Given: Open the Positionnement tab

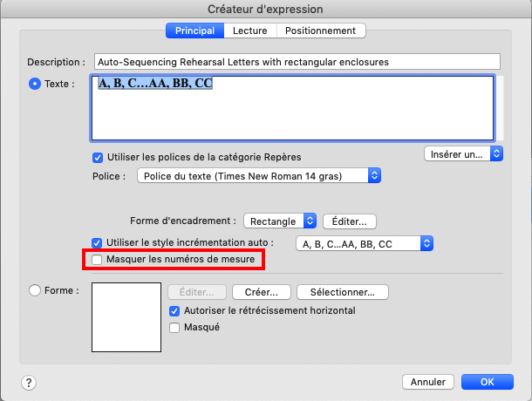Looking at the screenshot, I should click(321, 31).
